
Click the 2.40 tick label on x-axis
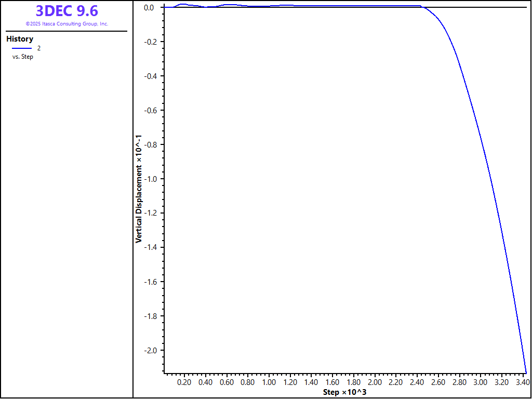[x=417, y=382]
